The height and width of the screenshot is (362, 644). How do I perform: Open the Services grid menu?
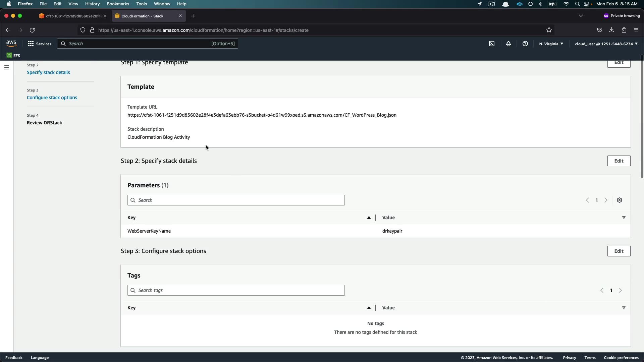point(40,44)
